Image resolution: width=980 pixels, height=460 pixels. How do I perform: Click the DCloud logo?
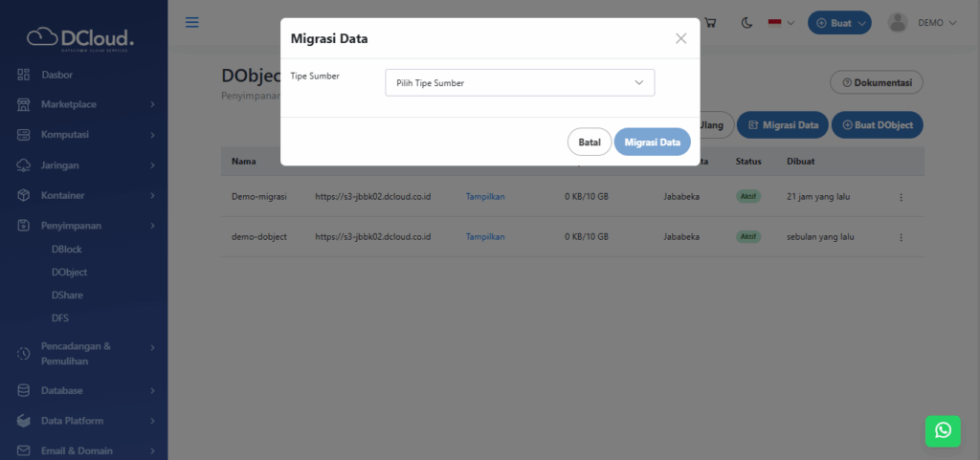(x=80, y=37)
